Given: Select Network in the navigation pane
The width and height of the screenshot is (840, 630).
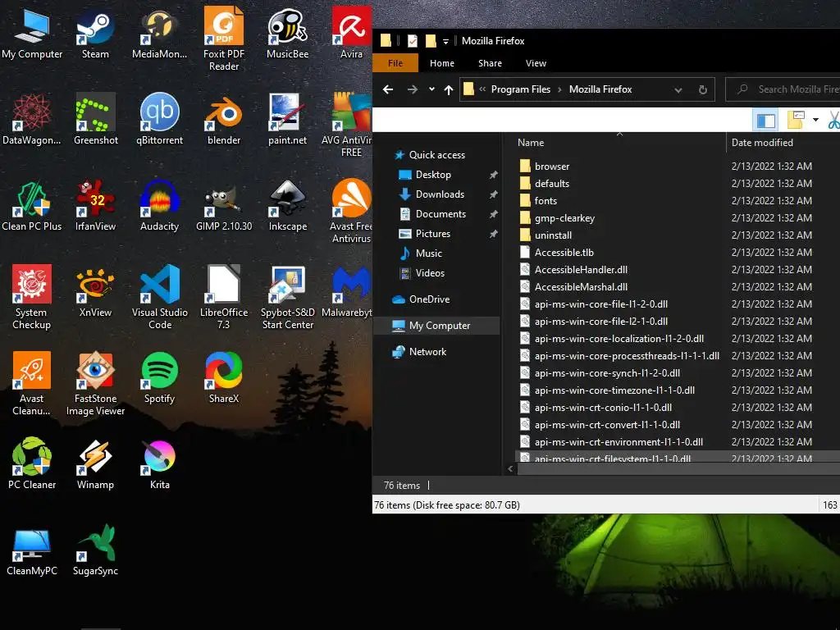Looking at the screenshot, I should pyautogui.click(x=427, y=352).
